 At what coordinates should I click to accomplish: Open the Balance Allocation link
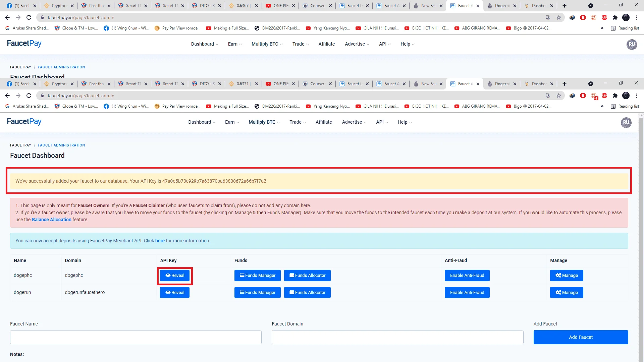click(52, 220)
